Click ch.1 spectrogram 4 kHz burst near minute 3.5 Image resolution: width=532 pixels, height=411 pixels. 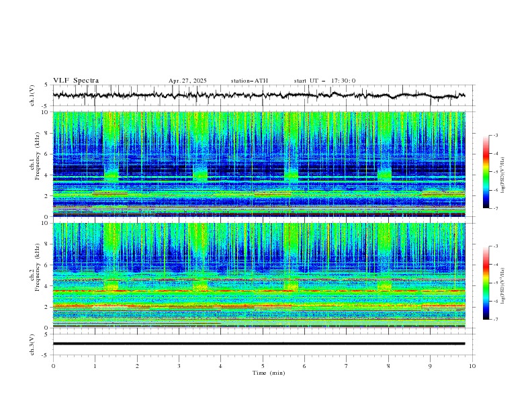(x=200, y=175)
